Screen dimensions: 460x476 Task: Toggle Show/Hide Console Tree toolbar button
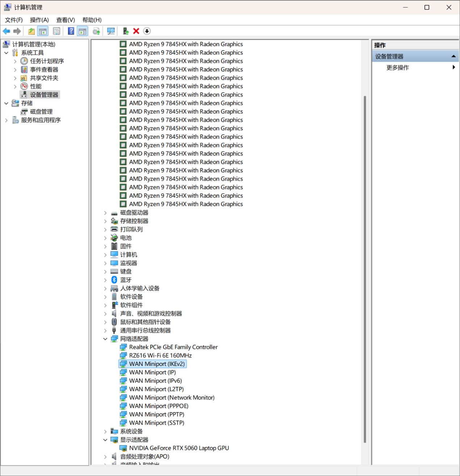pos(43,31)
